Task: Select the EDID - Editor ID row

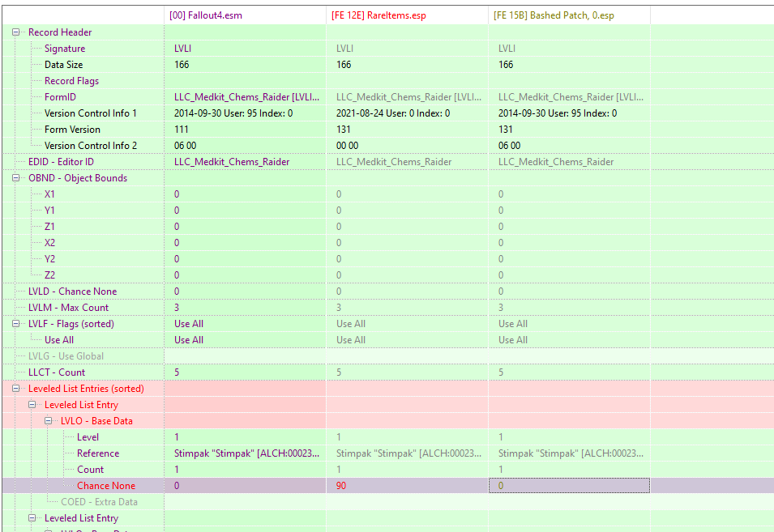Action: (61, 162)
